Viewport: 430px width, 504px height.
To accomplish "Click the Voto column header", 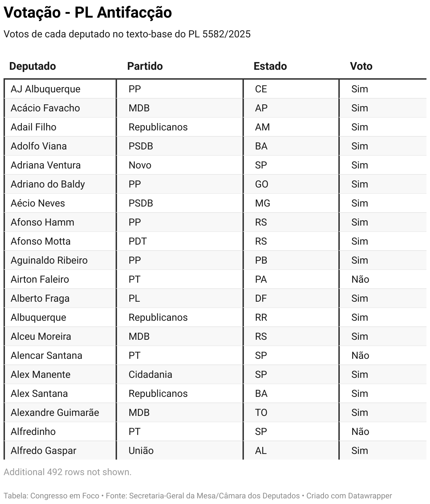I will point(361,66).
